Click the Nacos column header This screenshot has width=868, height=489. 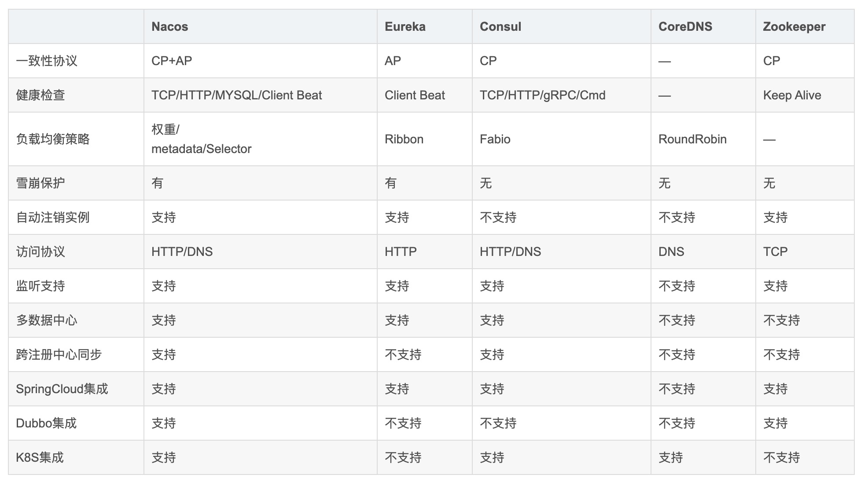tap(169, 27)
